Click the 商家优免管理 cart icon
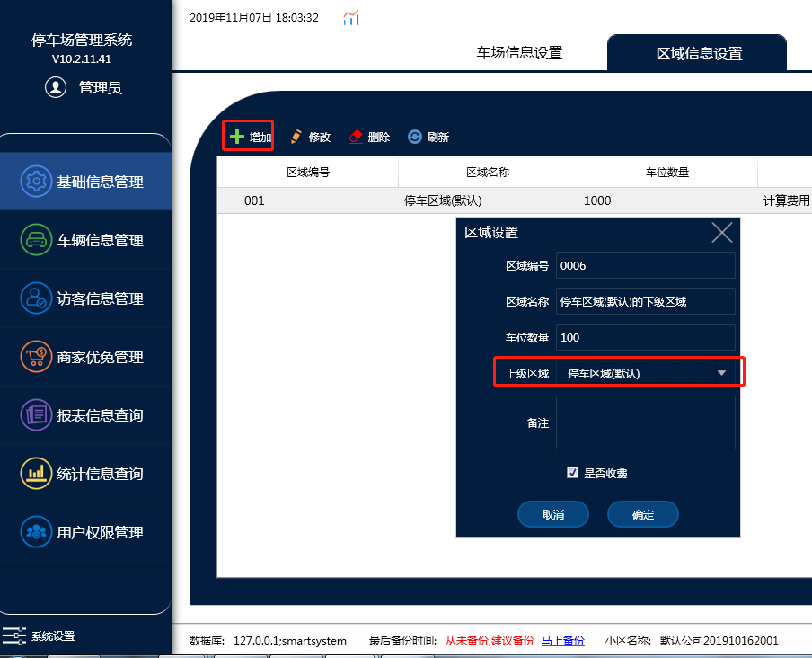 click(x=36, y=357)
